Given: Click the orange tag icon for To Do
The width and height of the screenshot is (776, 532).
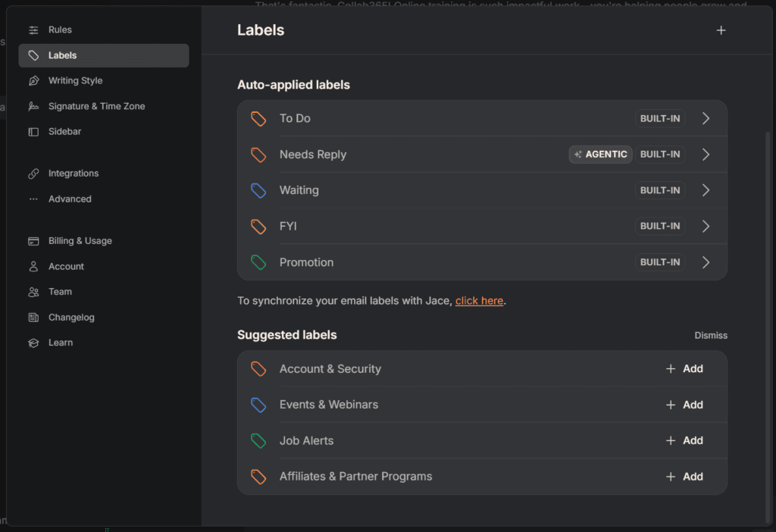Looking at the screenshot, I should tap(258, 118).
